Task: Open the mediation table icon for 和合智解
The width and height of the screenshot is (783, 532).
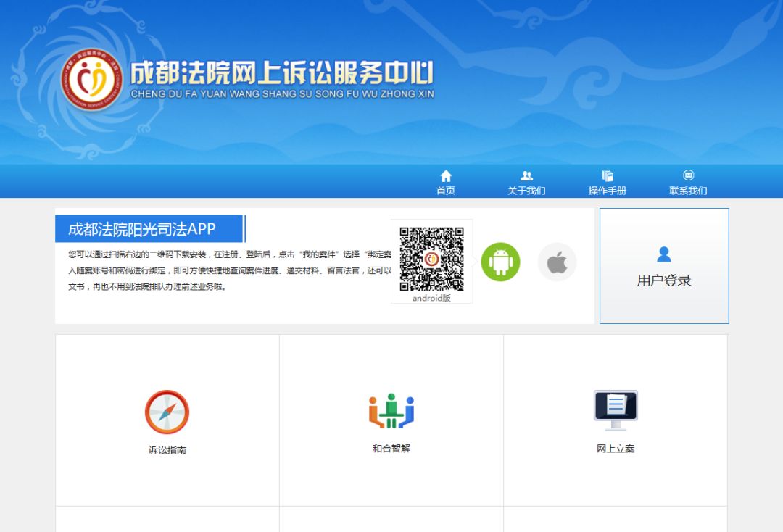Action: (391, 411)
